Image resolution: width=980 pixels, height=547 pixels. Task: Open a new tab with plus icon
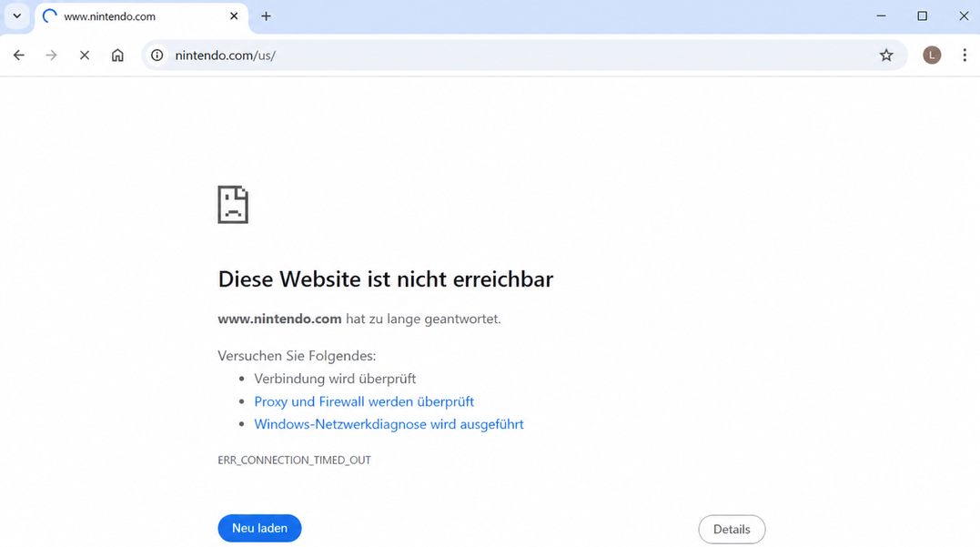[x=267, y=16]
